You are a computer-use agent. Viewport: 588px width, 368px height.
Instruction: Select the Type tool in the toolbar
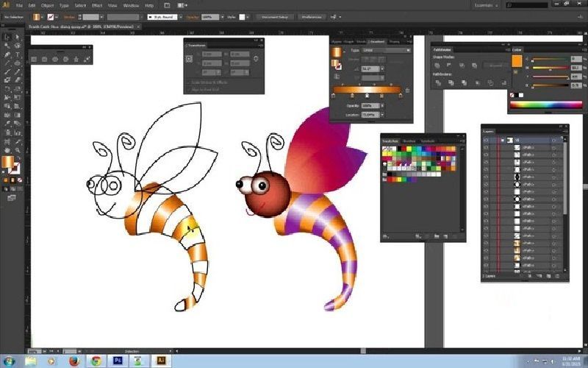tap(17, 54)
